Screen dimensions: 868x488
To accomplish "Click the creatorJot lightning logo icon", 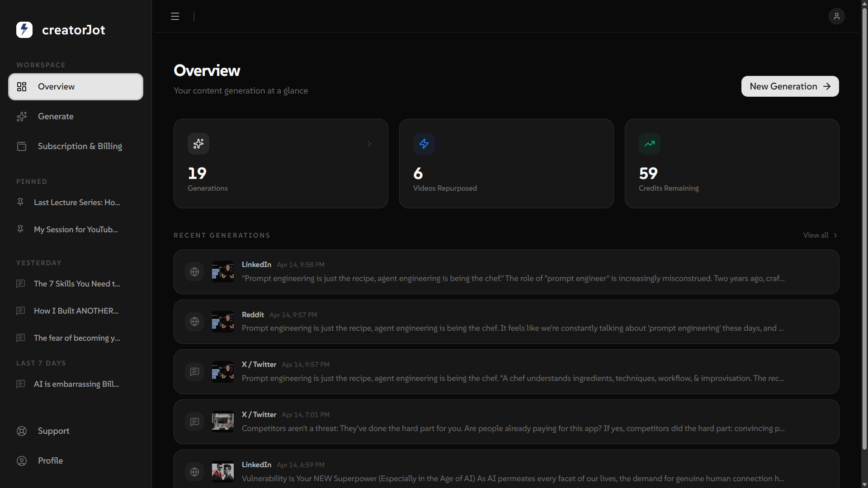I will click(x=24, y=30).
